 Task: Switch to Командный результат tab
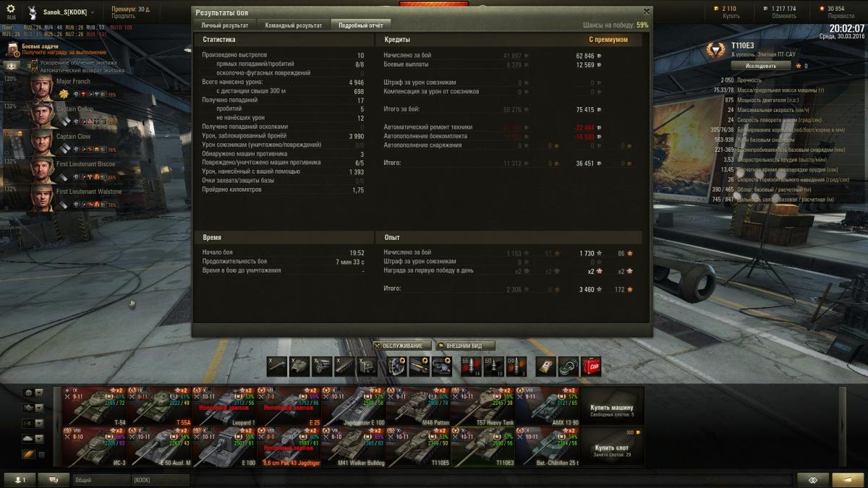point(293,25)
